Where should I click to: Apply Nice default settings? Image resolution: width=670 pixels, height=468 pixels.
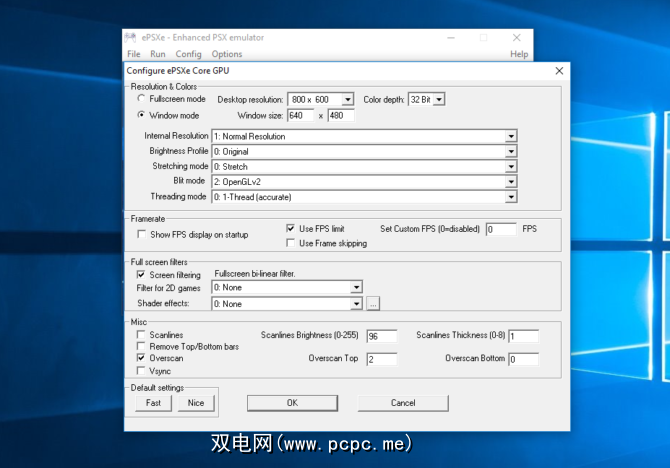(196, 403)
